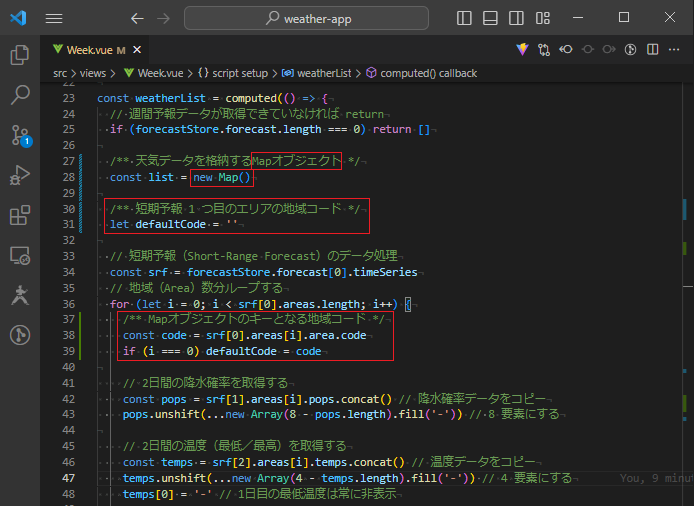Viewport: 694px width, 506px height.
Task: Click the highlighted opening brace on line 36
Action: (408, 304)
